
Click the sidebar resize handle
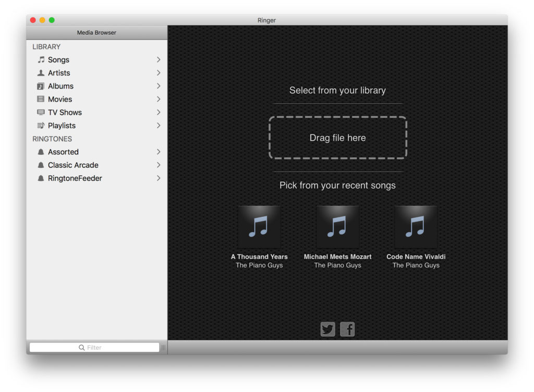point(163,348)
